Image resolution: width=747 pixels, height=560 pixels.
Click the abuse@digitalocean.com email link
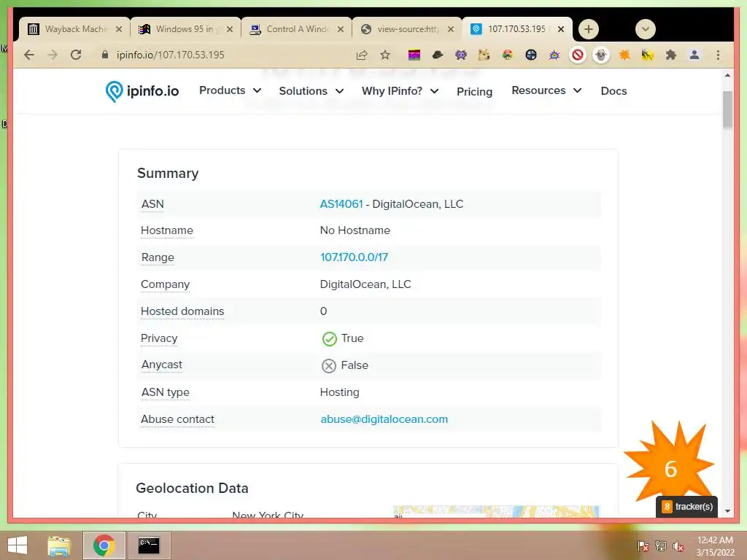[384, 419]
